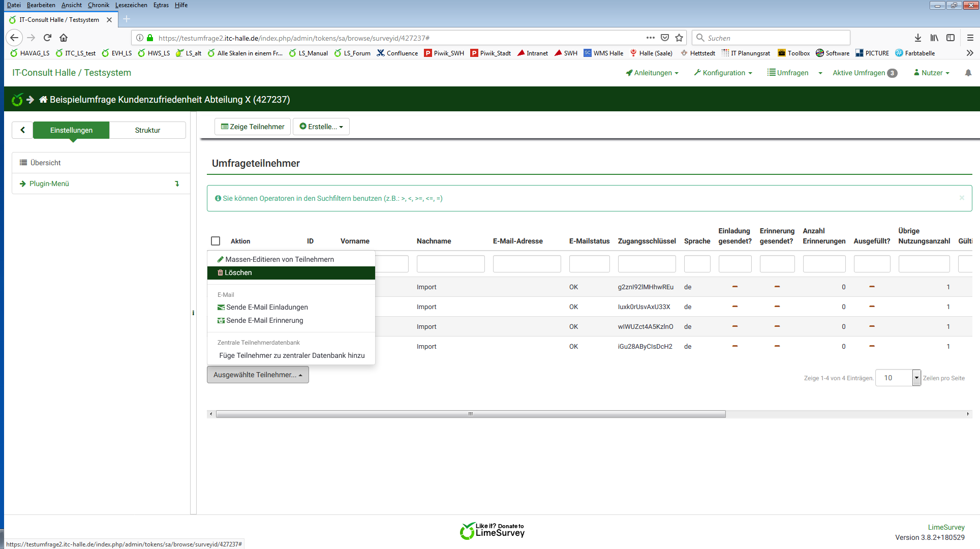Screen dimensions: 980x549
Task: Open the browser home page icon
Action: (64, 38)
